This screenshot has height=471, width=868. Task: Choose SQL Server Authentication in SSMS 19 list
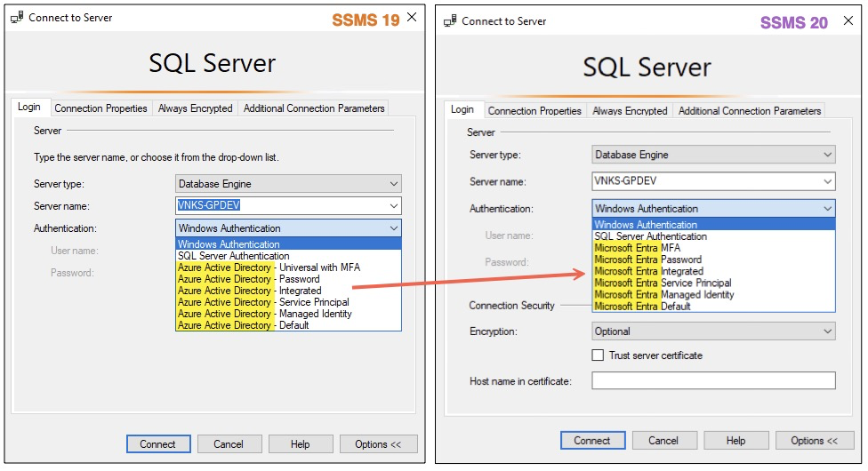pyautogui.click(x=288, y=256)
